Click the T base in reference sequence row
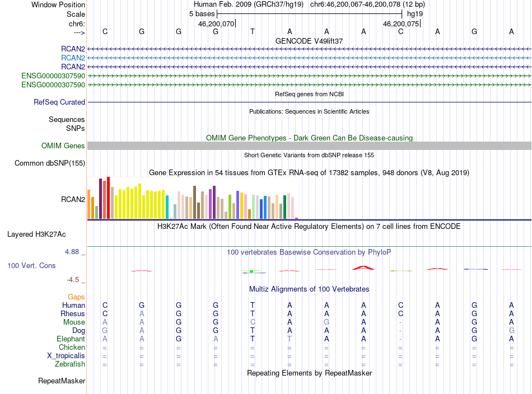This screenshot has height=394, width=532. (x=253, y=31)
